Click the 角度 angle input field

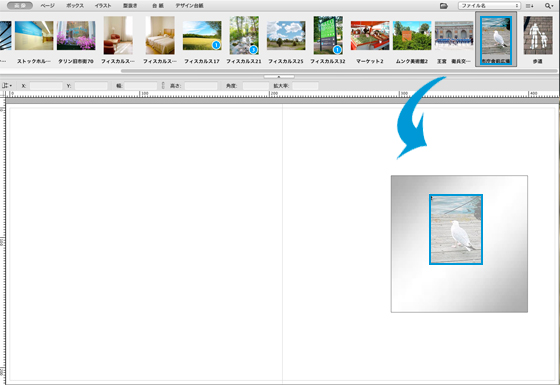pyautogui.click(x=256, y=86)
